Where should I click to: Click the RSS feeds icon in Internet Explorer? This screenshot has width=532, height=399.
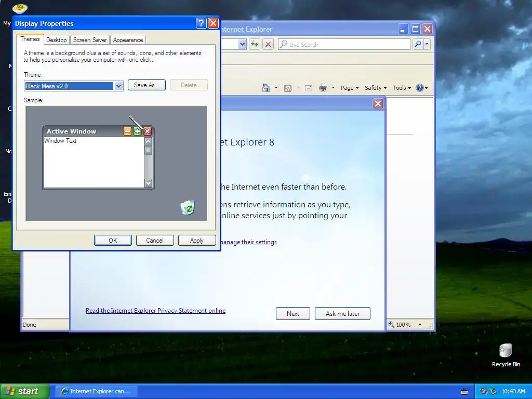288,88
